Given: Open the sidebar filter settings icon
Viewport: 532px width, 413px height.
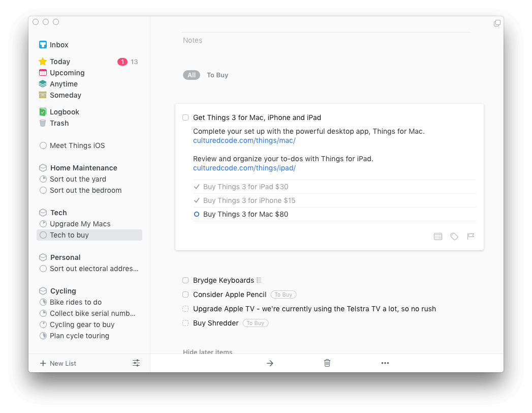Looking at the screenshot, I should pyautogui.click(x=136, y=363).
